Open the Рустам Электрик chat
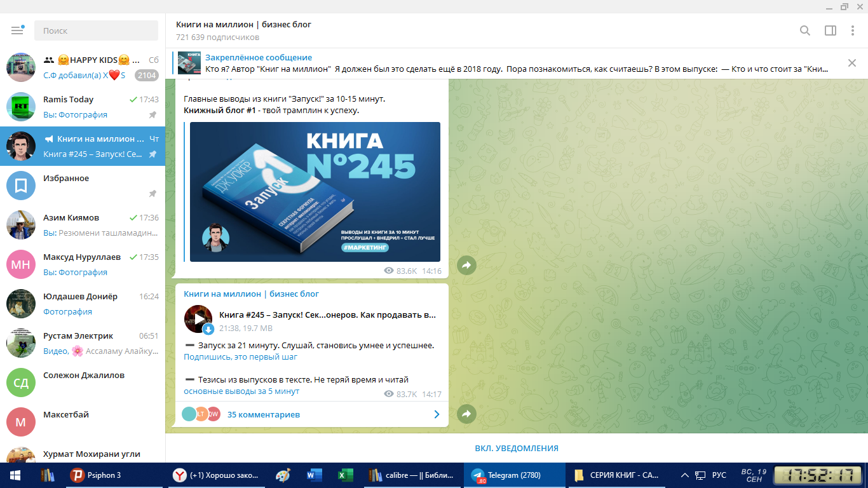Viewport: 868px width, 488px height. tap(83, 343)
